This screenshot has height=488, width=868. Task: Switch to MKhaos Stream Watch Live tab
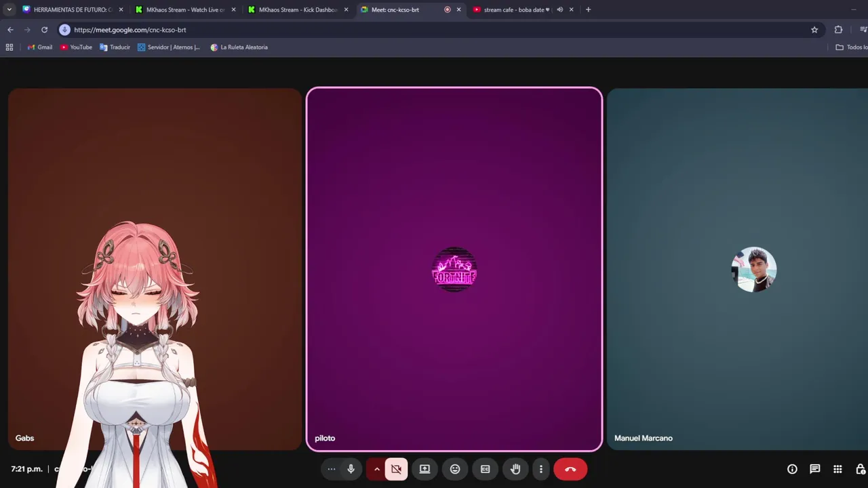(185, 9)
